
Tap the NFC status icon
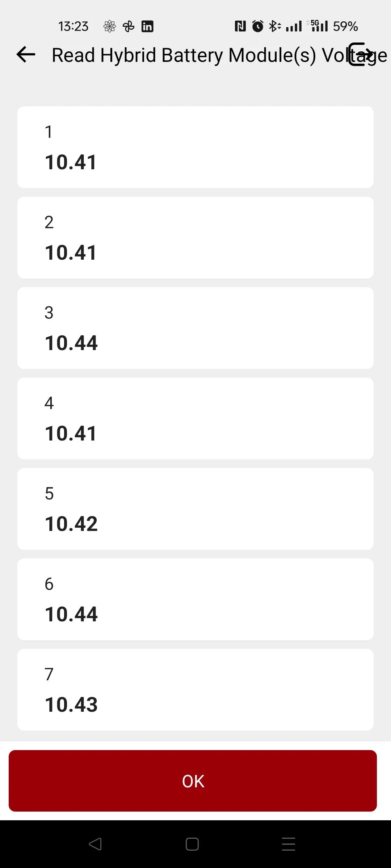tap(240, 26)
